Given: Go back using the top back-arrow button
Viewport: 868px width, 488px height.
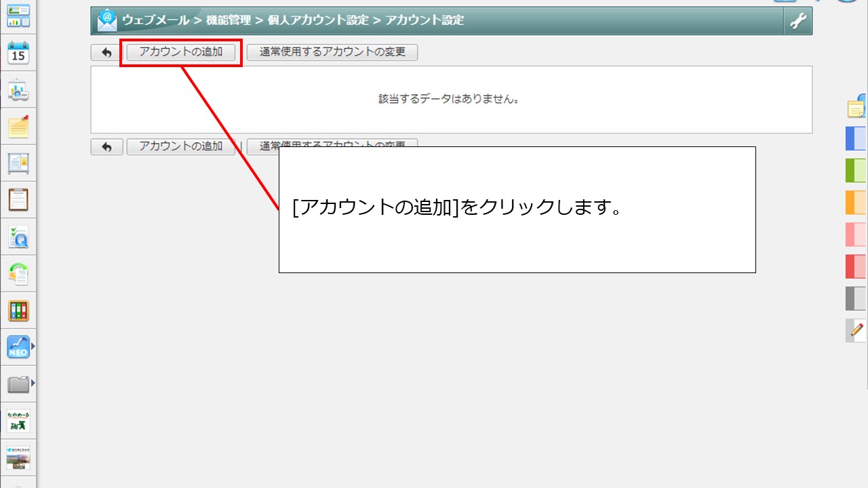Looking at the screenshot, I should (x=106, y=52).
